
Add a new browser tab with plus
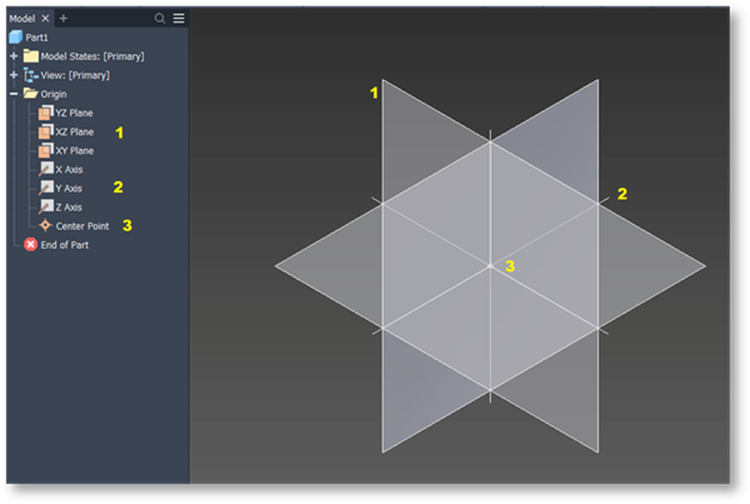pyautogui.click(x=63, y=19)
